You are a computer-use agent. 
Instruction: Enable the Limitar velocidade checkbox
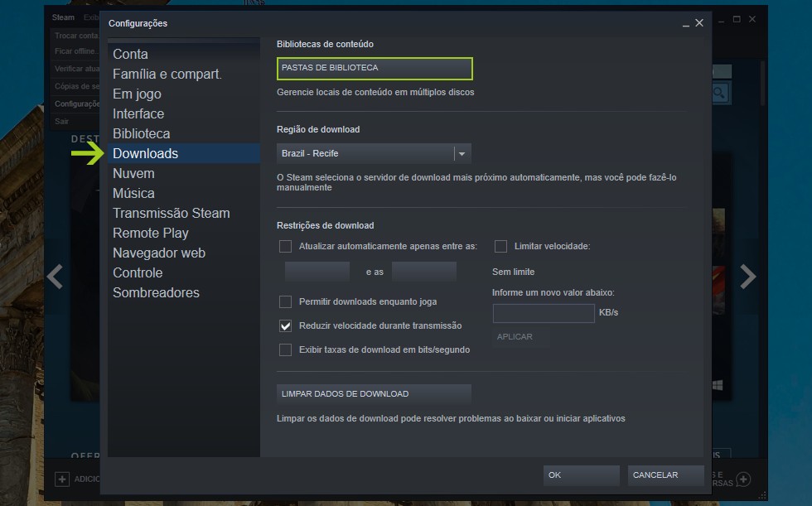500,246
